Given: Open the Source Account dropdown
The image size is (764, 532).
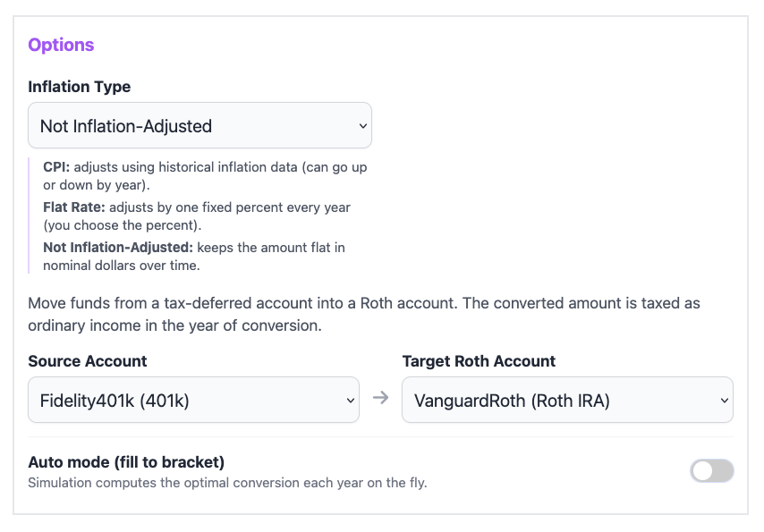Looking at the screenshot, I should pos(193,401).
